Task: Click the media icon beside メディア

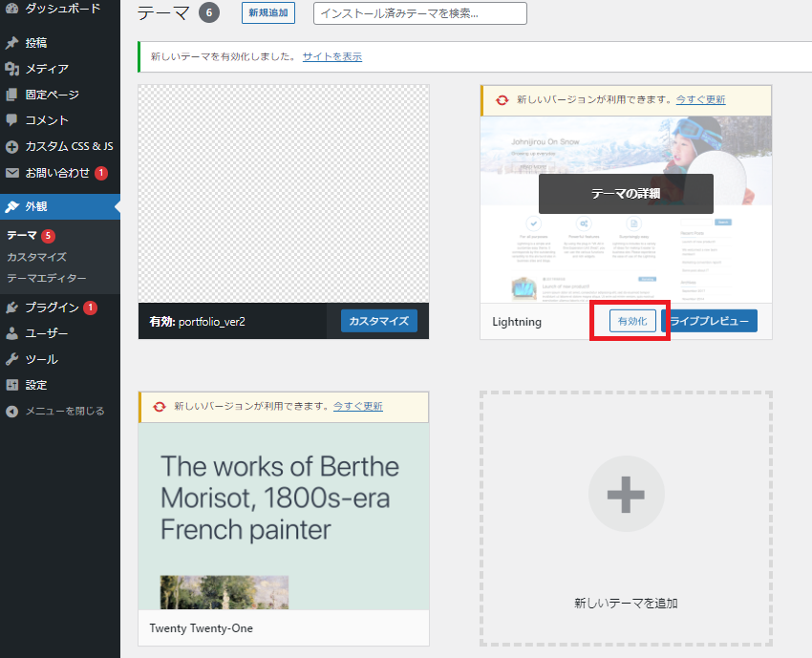Action: pos(11,69)
